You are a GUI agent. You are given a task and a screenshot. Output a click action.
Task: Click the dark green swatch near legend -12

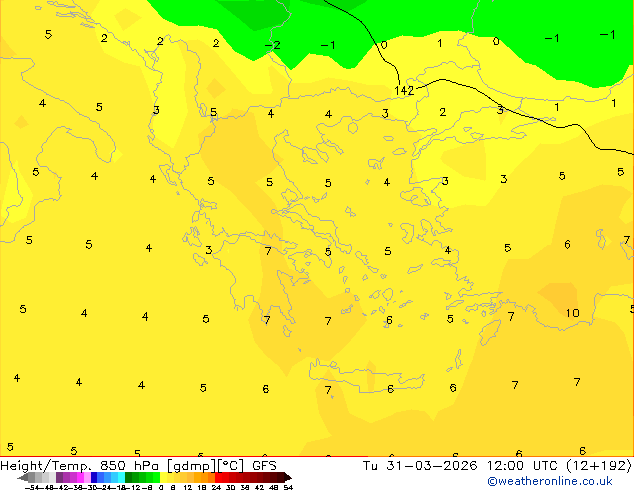[129, 477]
